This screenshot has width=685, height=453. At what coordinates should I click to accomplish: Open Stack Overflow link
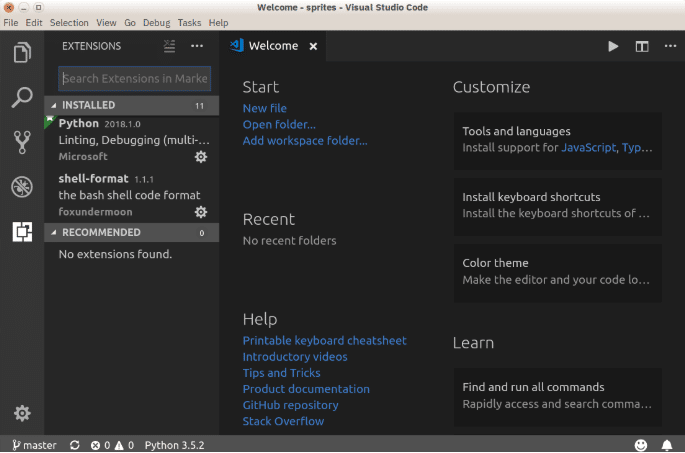point(283,421)
